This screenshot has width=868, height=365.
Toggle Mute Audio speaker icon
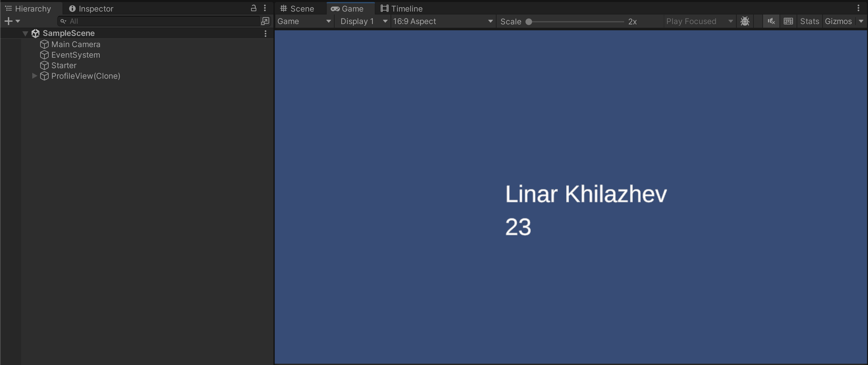click(771, 21)
